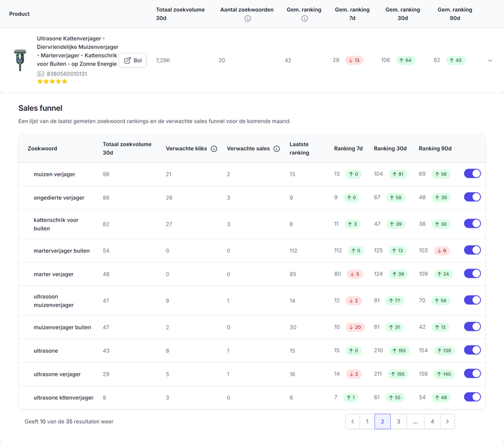The width and height of the screenshot is (504, 443).
Task: Click the product thumbnail image
Action: pos(20,60)
